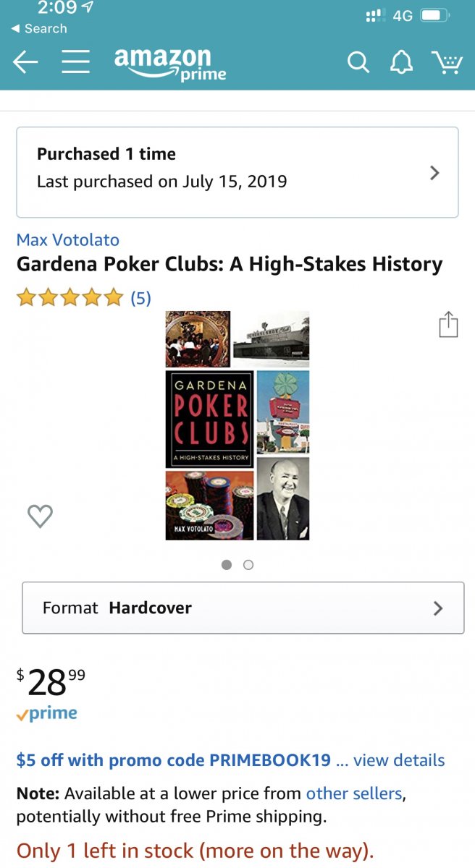Open the star rating reviews
Viewport: 475px width, 868px height.
click(x=70, y=297)
